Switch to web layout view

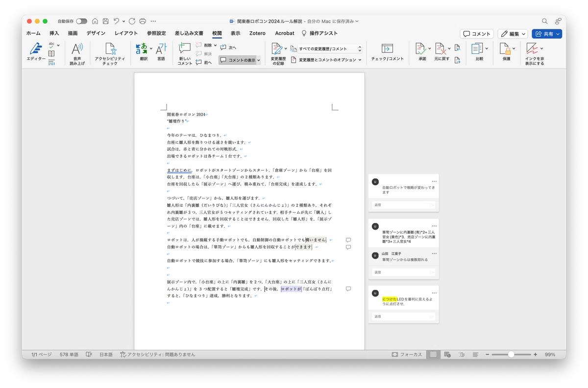click(x=447, y=354)
